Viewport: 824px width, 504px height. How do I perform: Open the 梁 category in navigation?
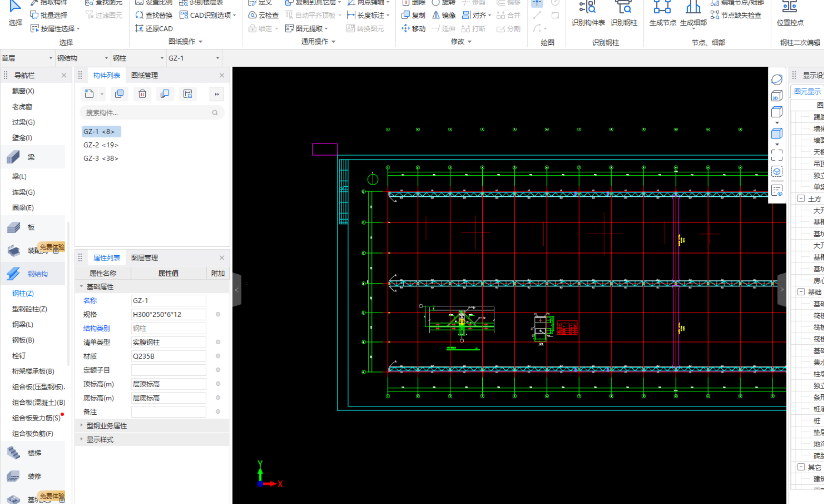coord(33,157)
